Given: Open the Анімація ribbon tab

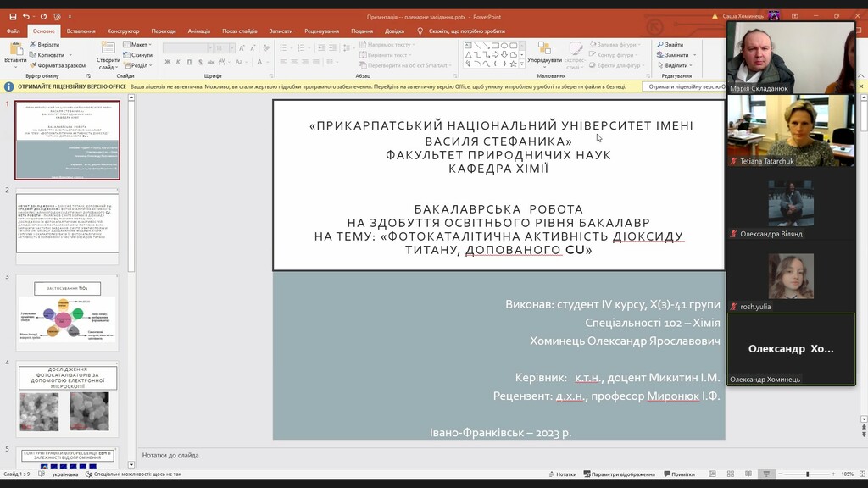Looking at the screenshot, I should click(198, 31).
